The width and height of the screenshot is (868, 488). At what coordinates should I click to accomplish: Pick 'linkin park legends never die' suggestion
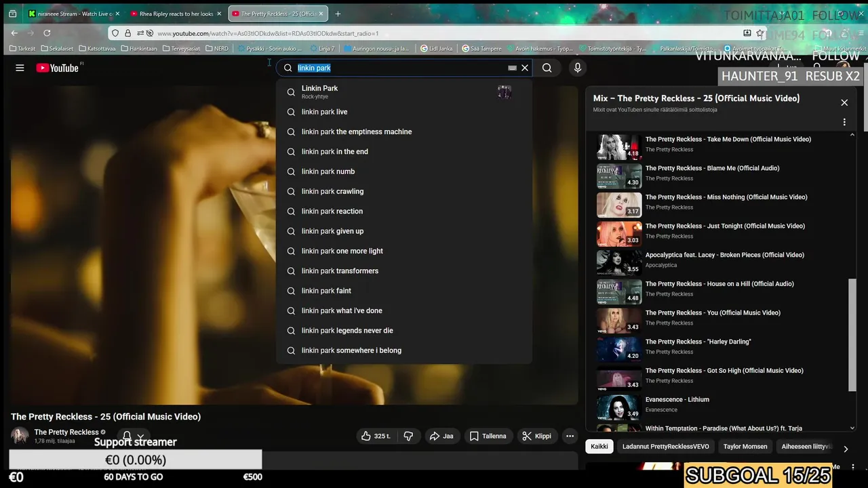(404, 331)
